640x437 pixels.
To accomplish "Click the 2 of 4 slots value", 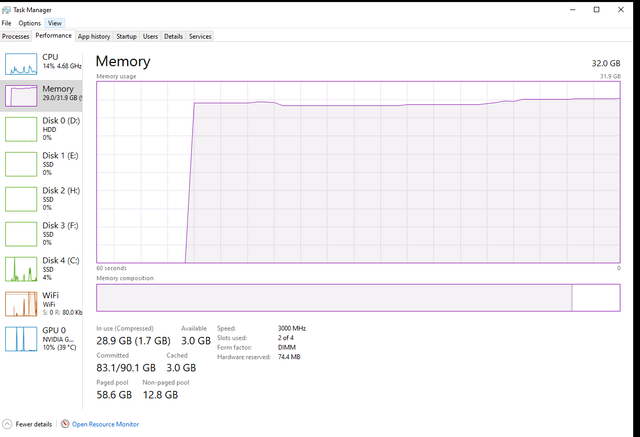I will pos(286,338).
